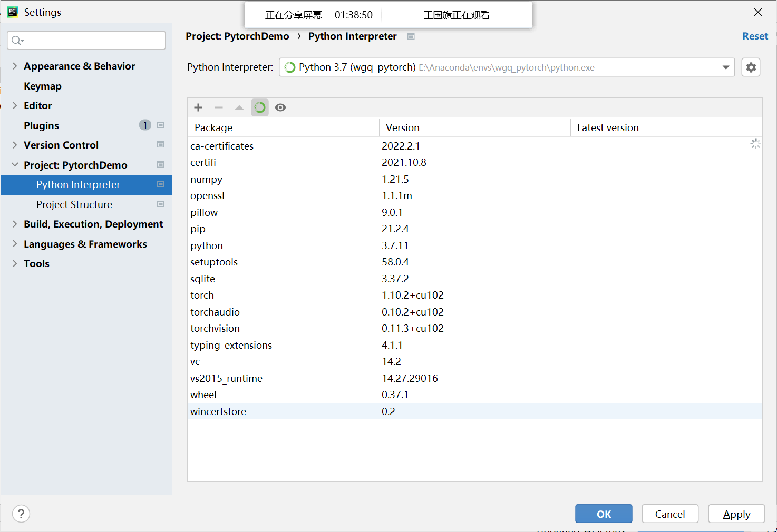Toggle the show early releases eye icon
This screenshot has width=777, height=532.
pyautogui.click(x=280, y=107)
